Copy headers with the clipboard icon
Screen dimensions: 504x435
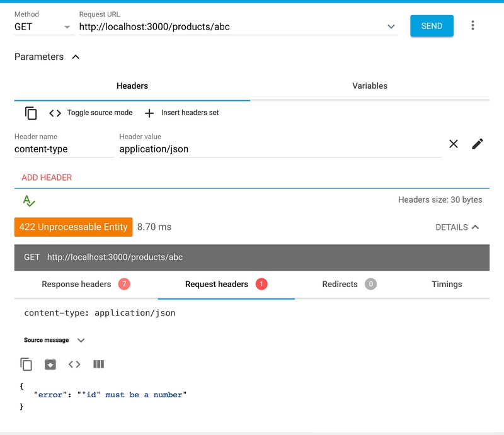coord(31,113)
